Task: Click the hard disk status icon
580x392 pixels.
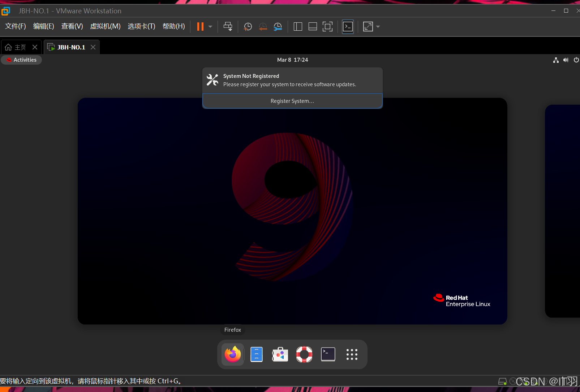Action: pos(502,381)
